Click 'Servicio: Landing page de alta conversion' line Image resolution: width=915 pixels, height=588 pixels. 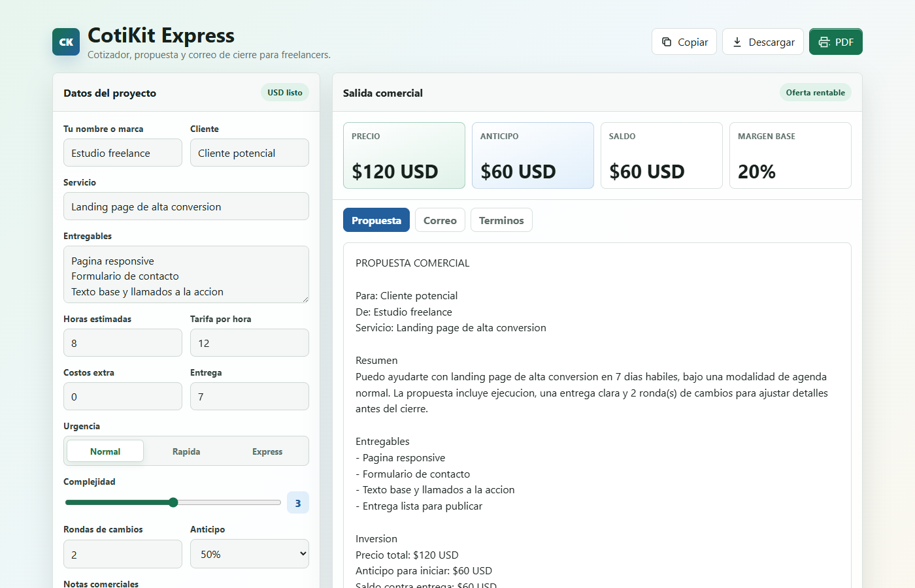(x=451, y=328)
